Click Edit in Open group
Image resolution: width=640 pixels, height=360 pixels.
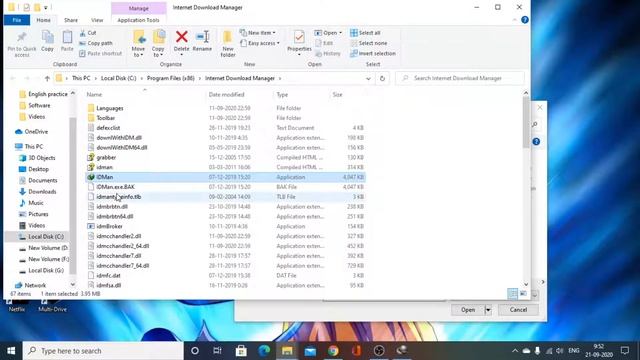click(324, 43)
